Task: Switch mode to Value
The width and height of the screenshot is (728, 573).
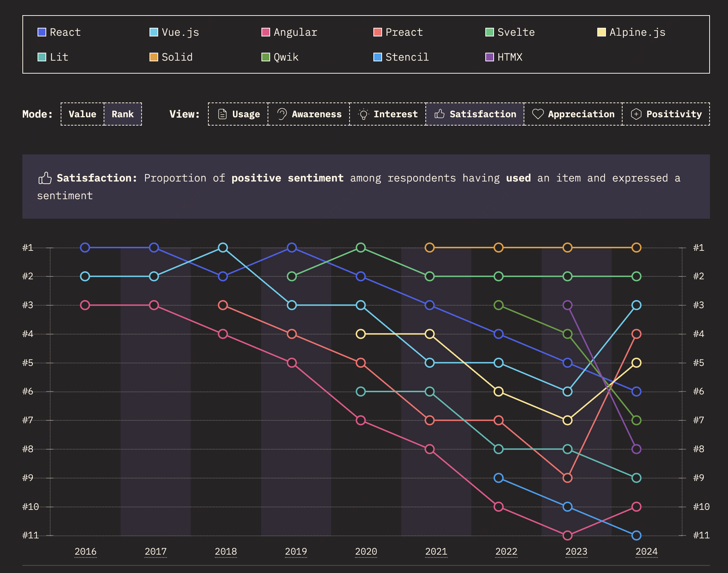Action: coord(82,114)
